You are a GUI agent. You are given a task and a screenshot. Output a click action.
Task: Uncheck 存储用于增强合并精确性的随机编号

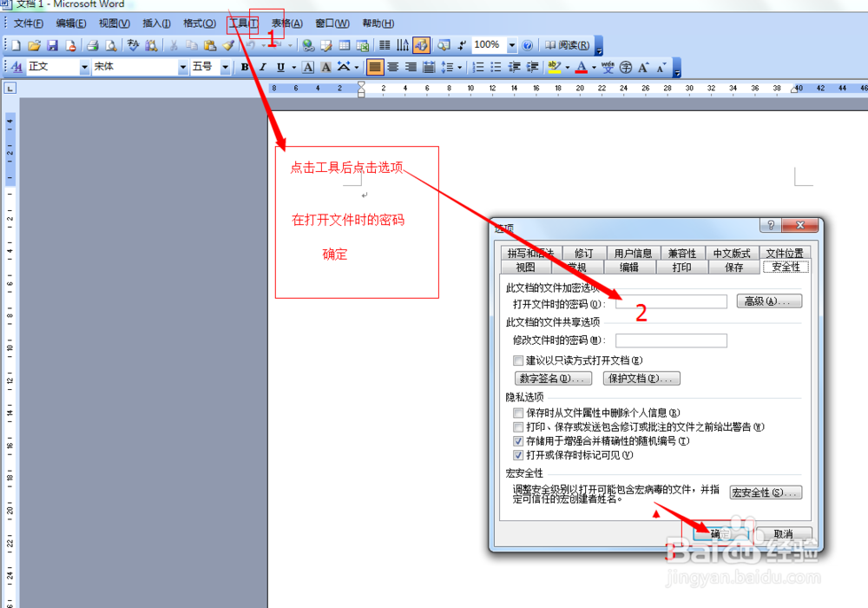(518, 441)
